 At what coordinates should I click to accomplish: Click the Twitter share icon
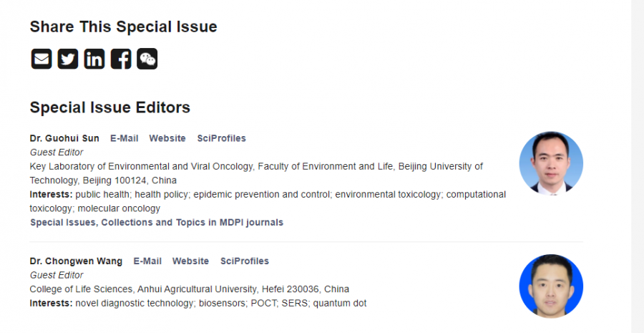[x=68, y=59]
